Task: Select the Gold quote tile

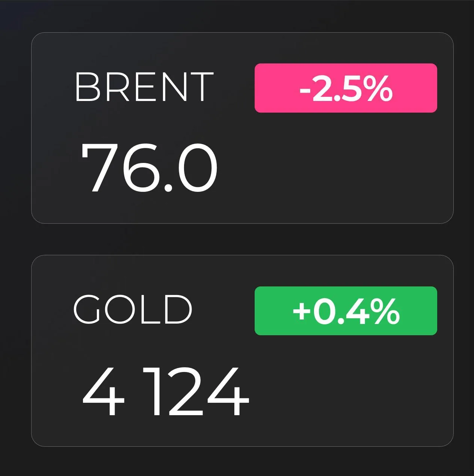Action: 242,351
